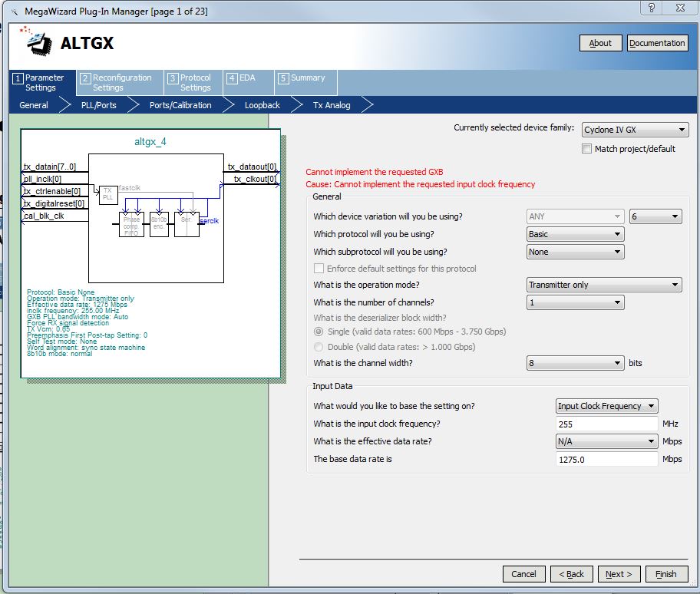Toggle Enforce default settings checkbox
Image resolution: width=700 pixels, height=594 pixels.
319,268
